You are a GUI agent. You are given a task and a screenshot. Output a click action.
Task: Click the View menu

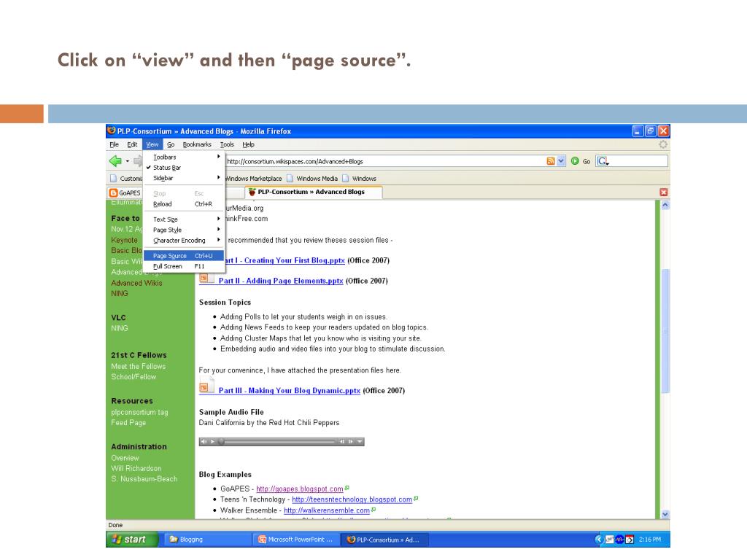[x=152, y=144]
